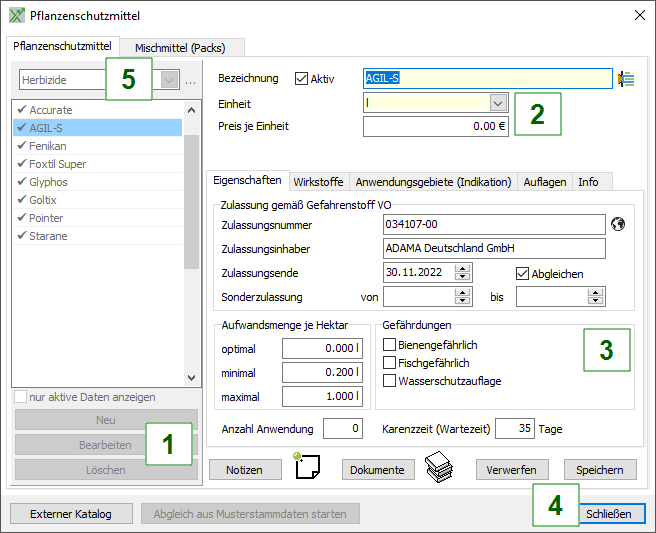This screenshot has height=533, width=656.
Task: Expand the Herbizide category dropdown
Action: (x=169, y=79)
